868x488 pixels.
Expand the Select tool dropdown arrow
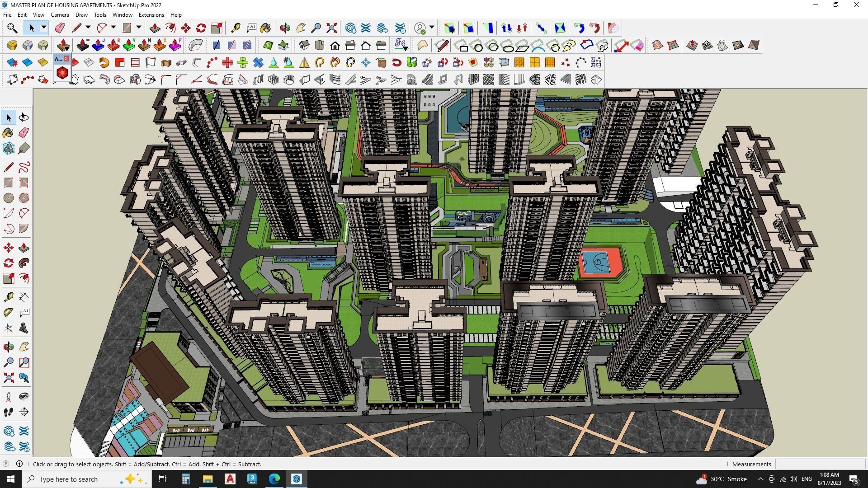coord(44,28)
